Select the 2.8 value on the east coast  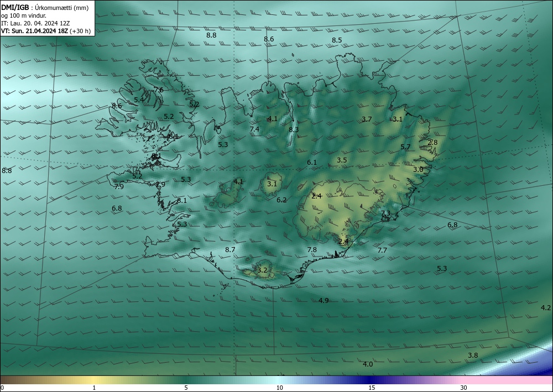tap(432, 143)
